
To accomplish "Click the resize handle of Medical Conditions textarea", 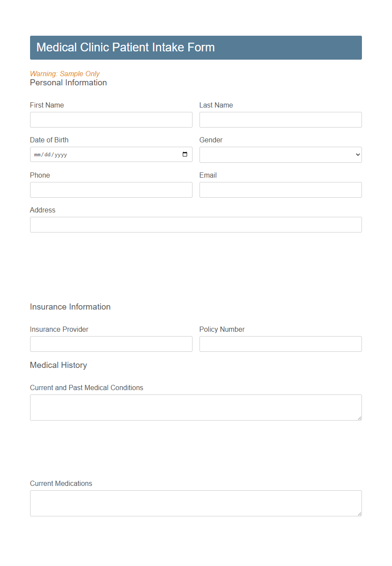I will tap(360, 418).
